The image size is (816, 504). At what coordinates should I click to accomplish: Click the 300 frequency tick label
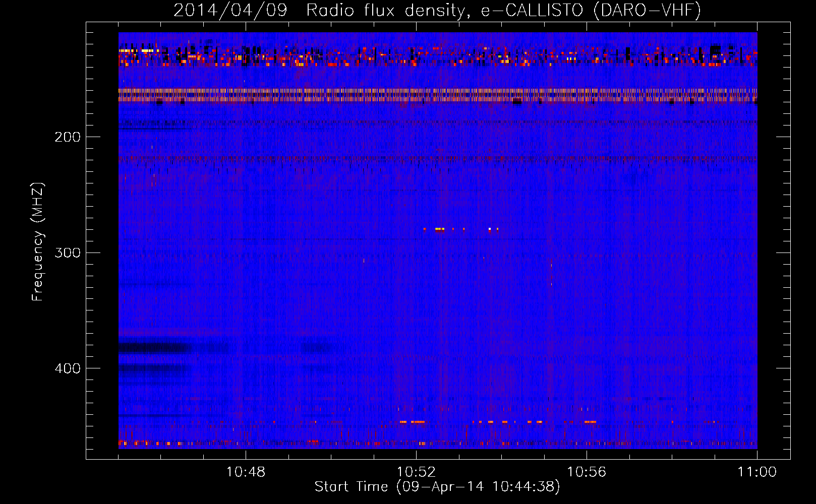(68, 253)
